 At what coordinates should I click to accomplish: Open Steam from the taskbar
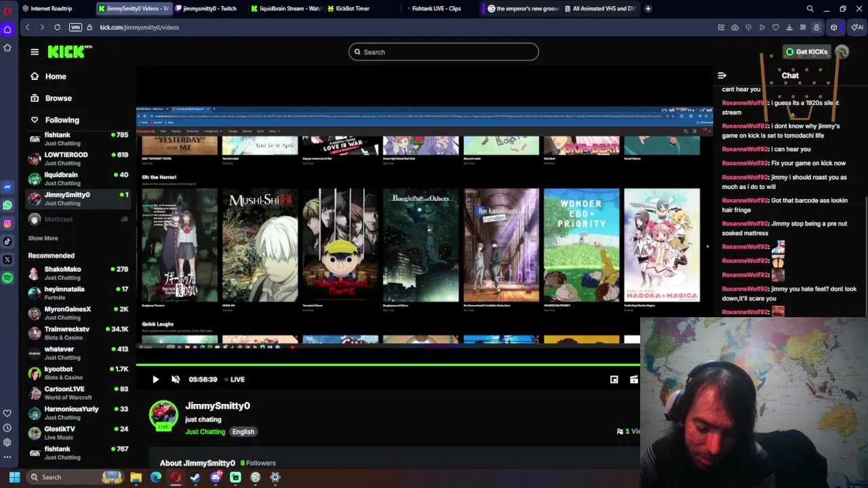pyautogui.click(x=195, y=477)
